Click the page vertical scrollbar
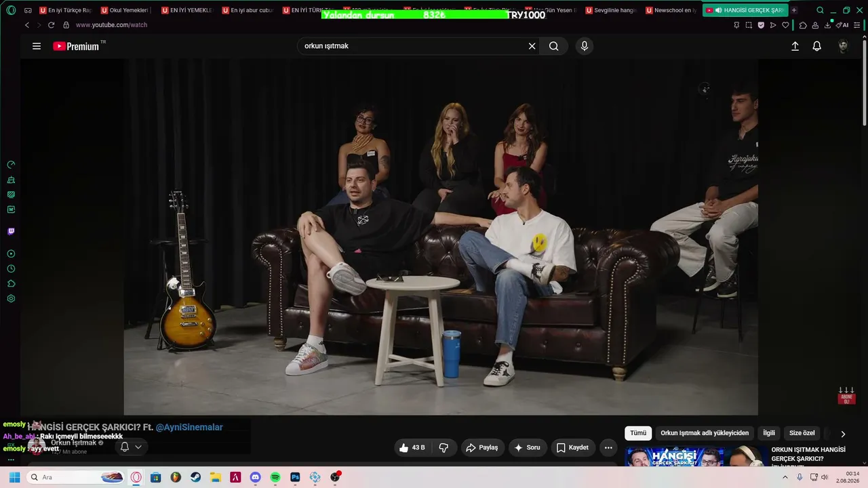The height and width of the screenshot is (488, 868). pyautogui.click(x=865, y=81)
